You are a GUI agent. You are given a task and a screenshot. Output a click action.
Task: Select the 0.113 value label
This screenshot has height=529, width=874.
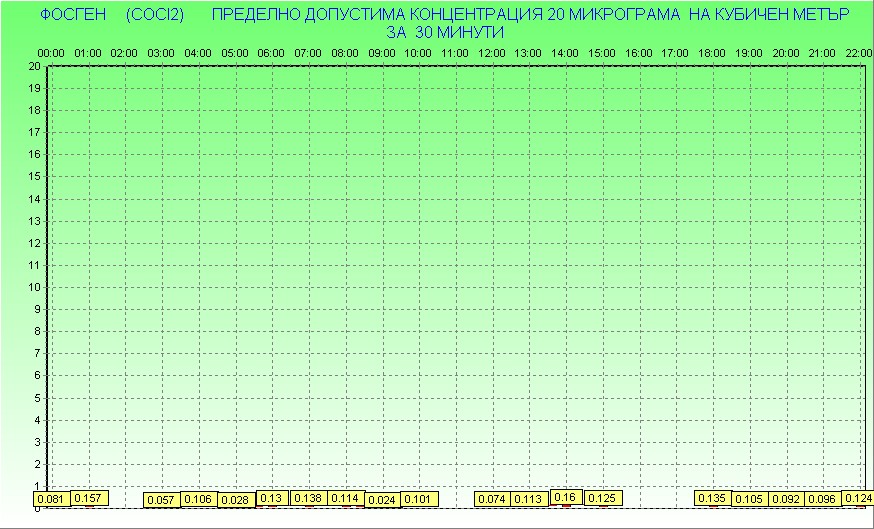coord(529,498)
